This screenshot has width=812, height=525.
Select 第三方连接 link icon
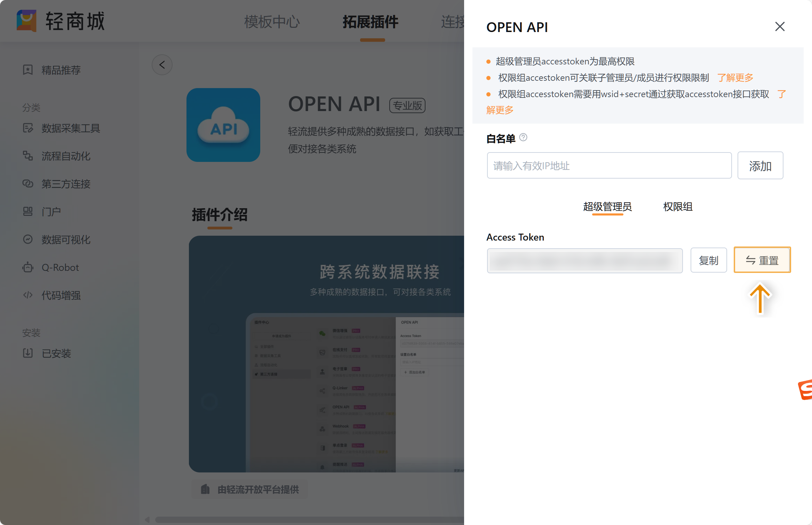[28, 184]
